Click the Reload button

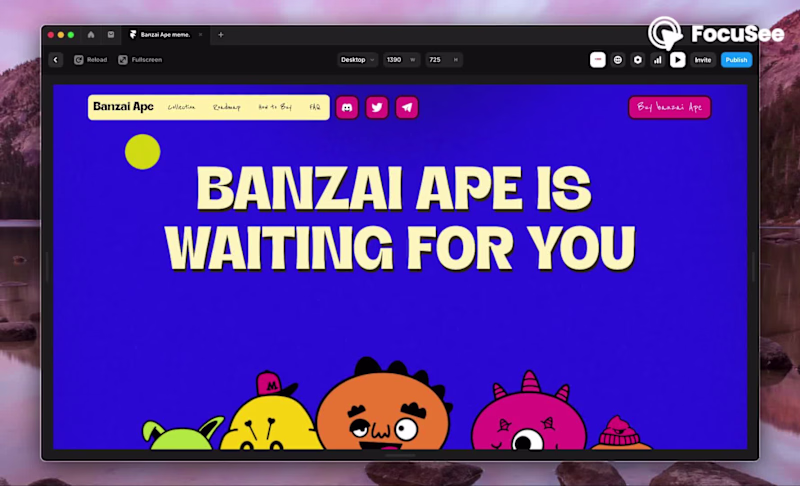click(x=91, y=60)
